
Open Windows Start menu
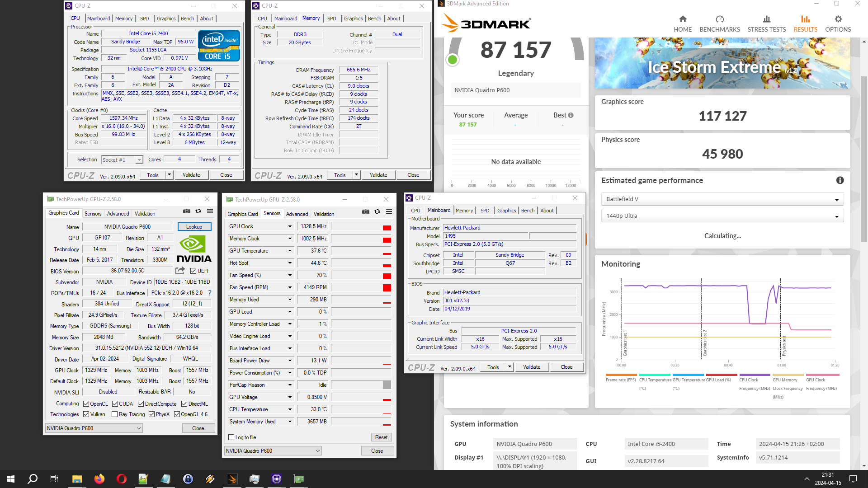point(11,479)
